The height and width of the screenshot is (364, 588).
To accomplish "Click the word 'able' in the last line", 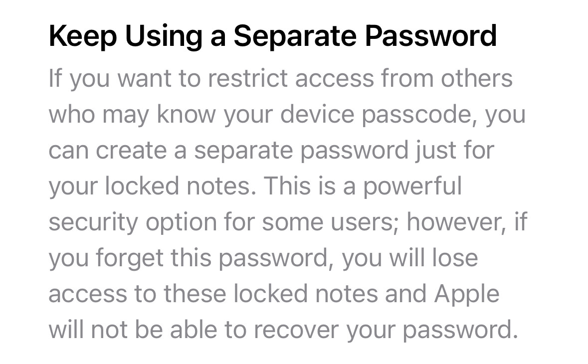I will tap(194, 330).
